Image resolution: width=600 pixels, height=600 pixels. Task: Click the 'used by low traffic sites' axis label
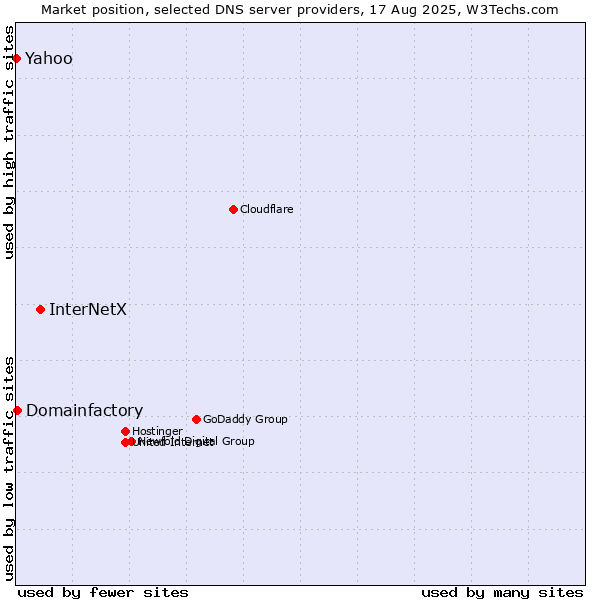[x=9, y=469]
